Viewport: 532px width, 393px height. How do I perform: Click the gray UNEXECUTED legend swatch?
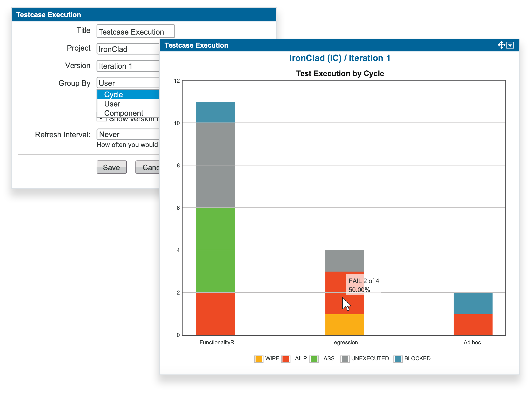click(x=345, y=358)
